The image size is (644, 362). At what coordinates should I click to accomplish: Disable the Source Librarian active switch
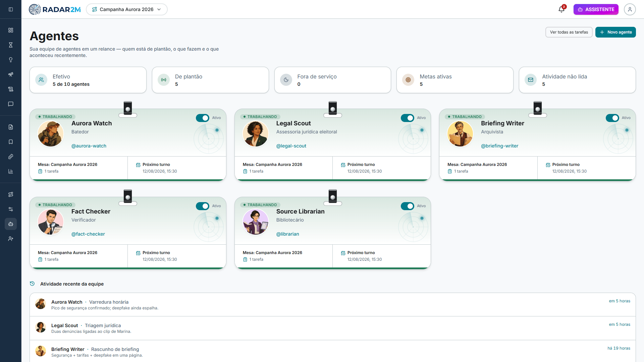(408, 206)
